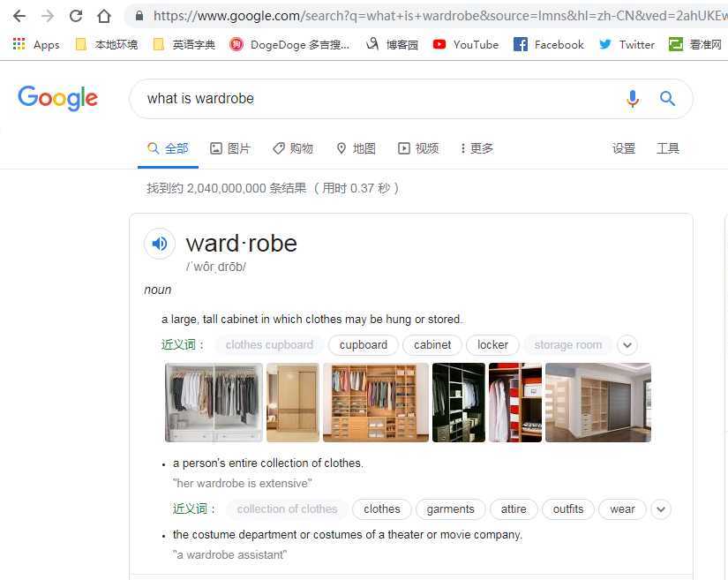Click the 'outfits' synonym chip

point(567,509)
